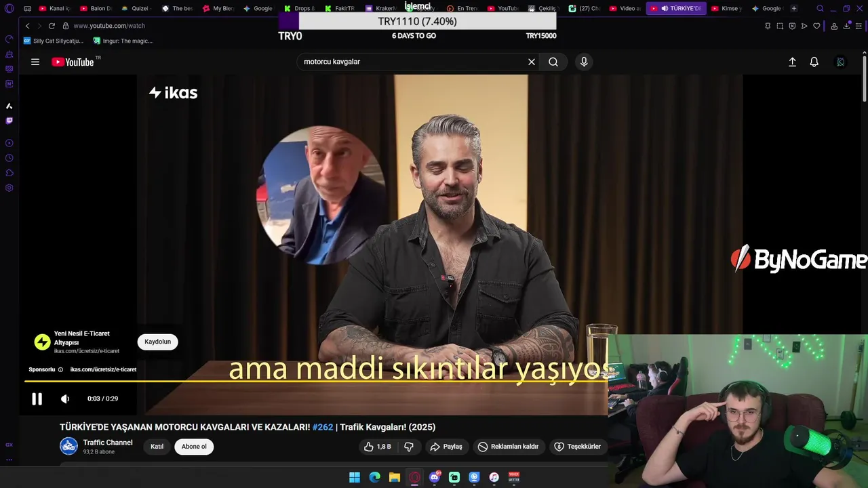Search open tabs with the magnifier icon
Viewport: 868px width, 488px height.
click(x=820, y=9)
